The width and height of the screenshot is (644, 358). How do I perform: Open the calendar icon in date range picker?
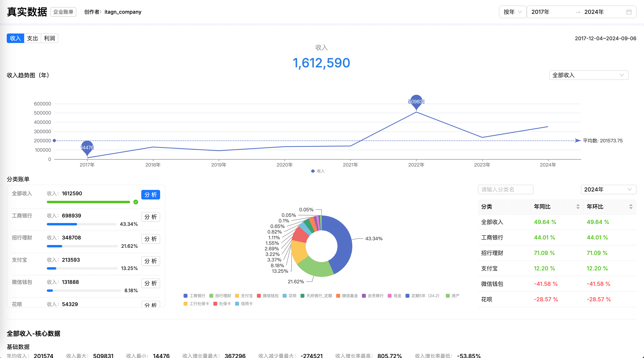click(629, 12)
